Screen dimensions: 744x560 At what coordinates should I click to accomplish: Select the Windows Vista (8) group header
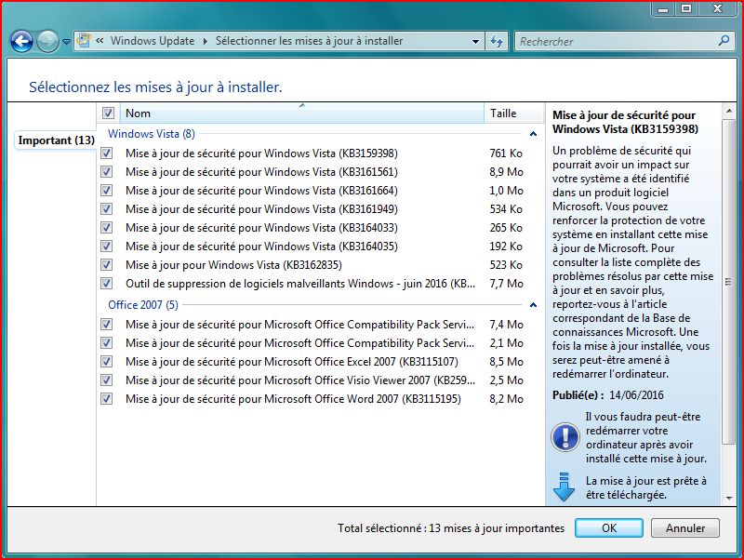152,134
